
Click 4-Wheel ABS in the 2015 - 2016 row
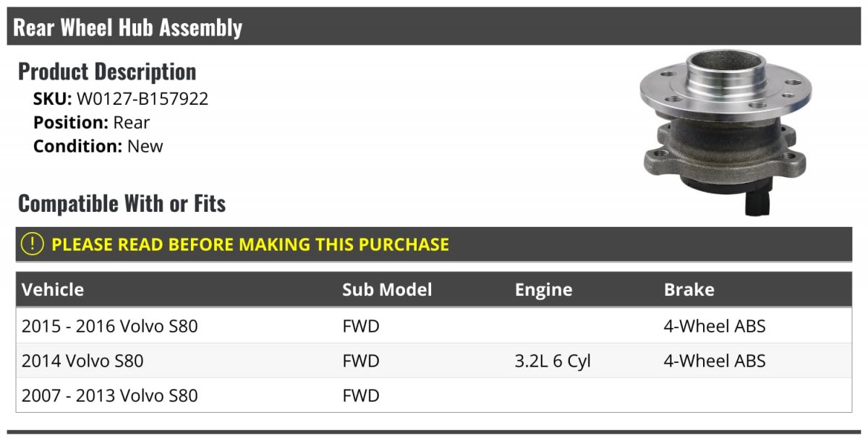pos(715,326)
